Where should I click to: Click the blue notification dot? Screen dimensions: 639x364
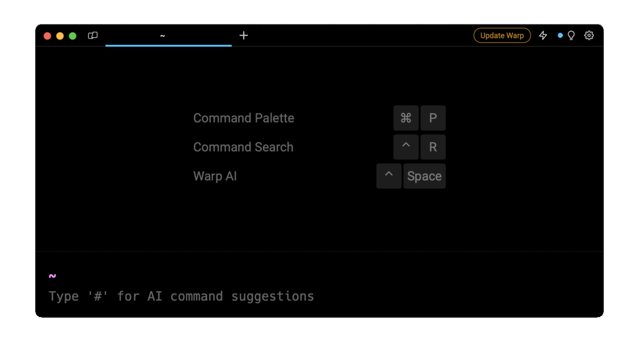click(x=560, y=35)
